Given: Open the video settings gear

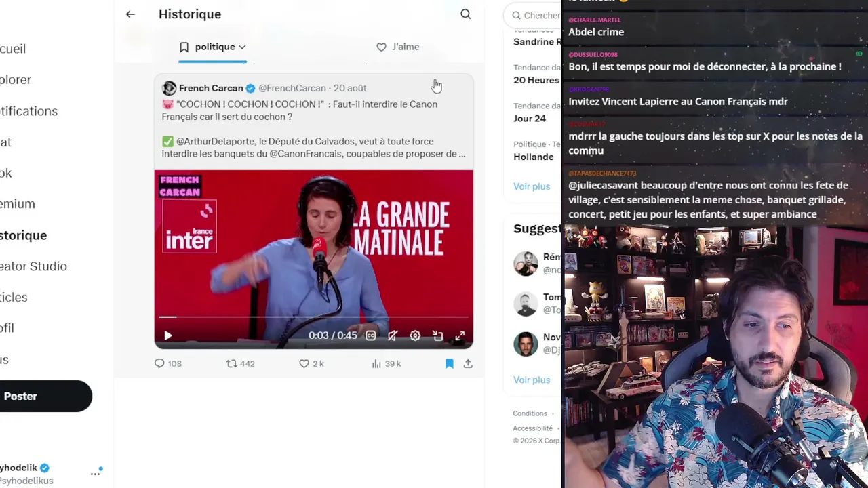Looking at the screenshot, I should coord(415,335).
